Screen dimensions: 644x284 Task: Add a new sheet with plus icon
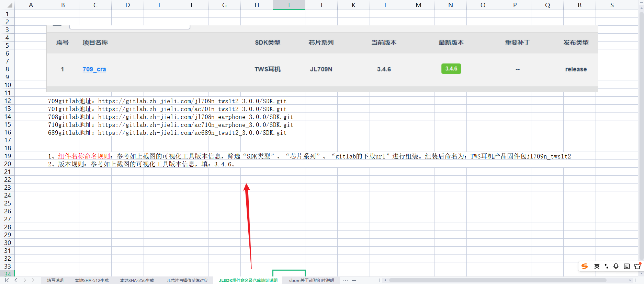(354, 280)
